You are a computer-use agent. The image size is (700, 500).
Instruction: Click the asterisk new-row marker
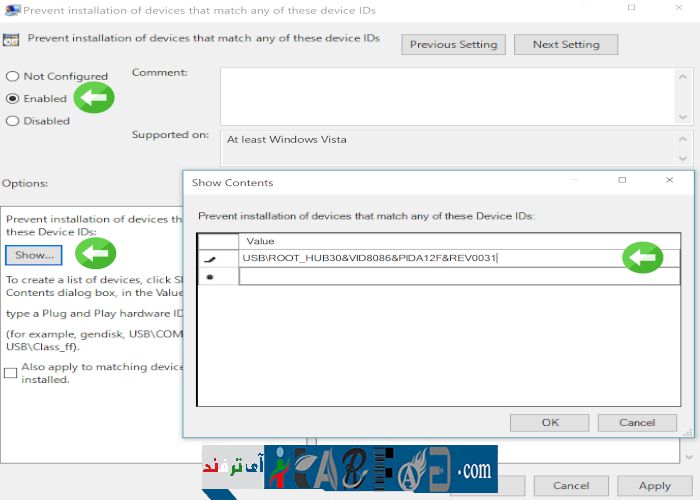(x=210, y=276)
